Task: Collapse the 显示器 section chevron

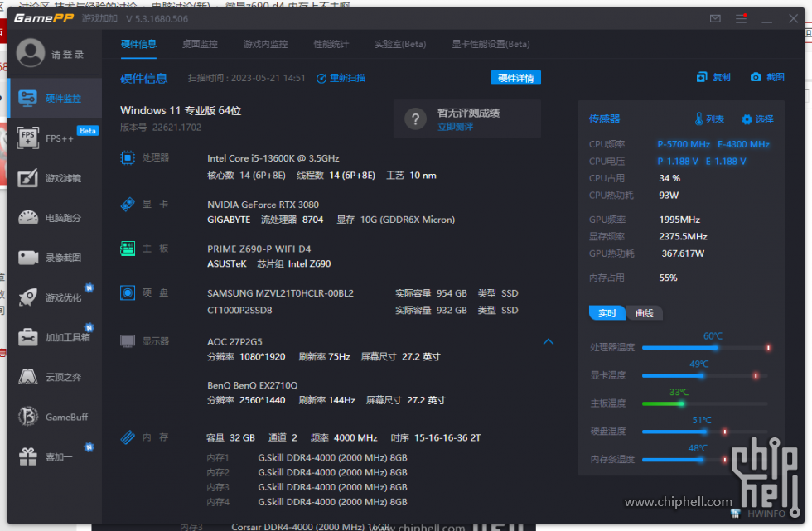Action: 549,341
